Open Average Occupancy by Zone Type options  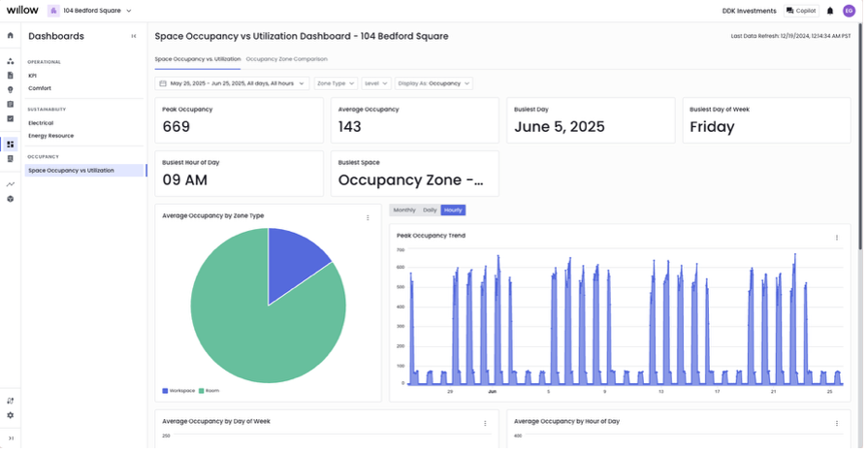[368, 218]
